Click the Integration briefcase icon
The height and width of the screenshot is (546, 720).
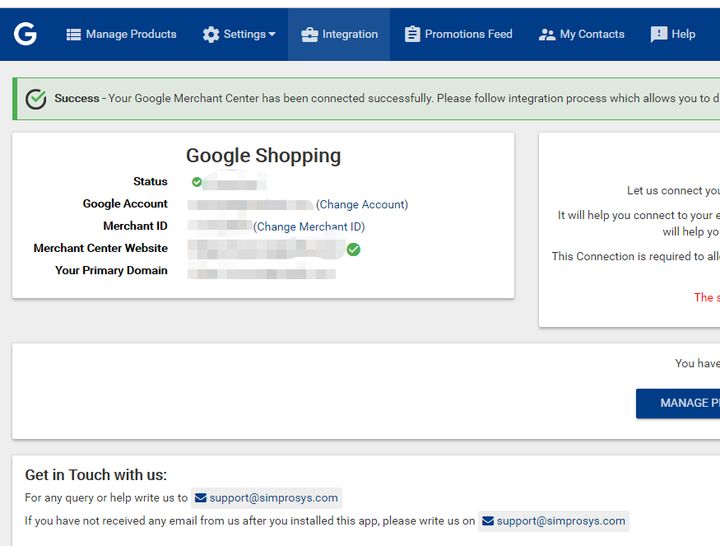tap(309, 35)
